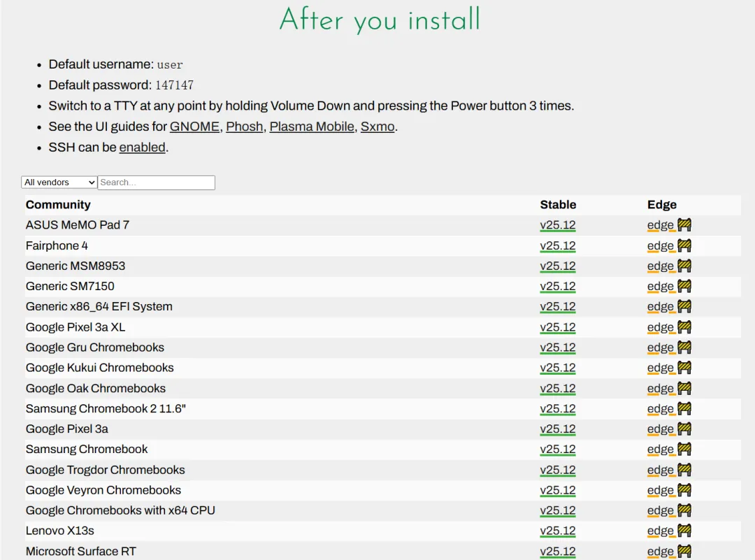Screen dimensions: 755x560
Task: Open v25.12 for ASUS MeMO Pad 7
Action: (558, 225)
